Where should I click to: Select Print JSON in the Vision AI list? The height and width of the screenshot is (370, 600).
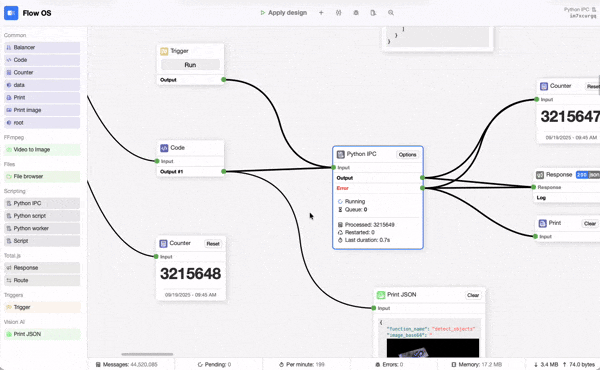coord(42,334)
